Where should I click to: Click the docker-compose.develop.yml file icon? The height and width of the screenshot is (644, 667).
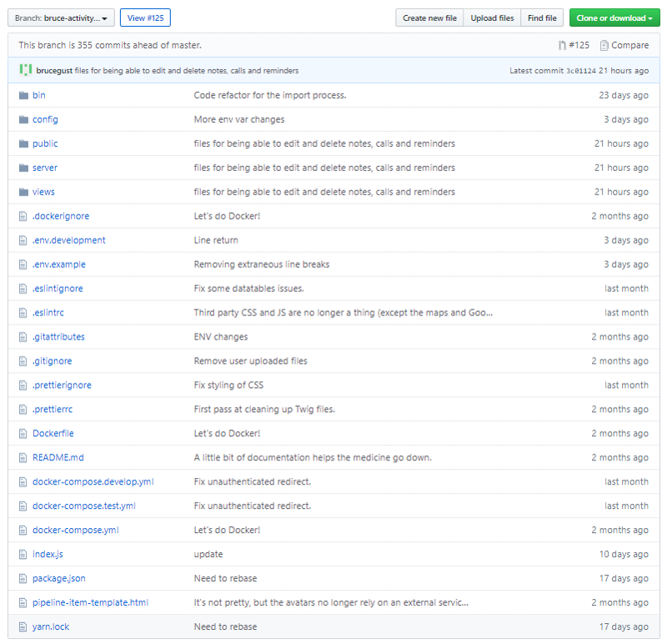tap(23, 482)
